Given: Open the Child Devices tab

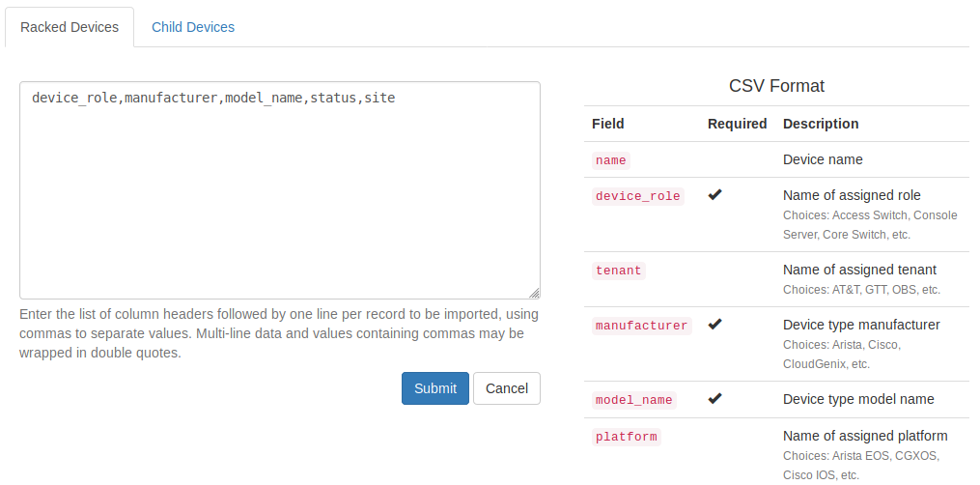Looking at the screenshot, I should pos(193,27).
